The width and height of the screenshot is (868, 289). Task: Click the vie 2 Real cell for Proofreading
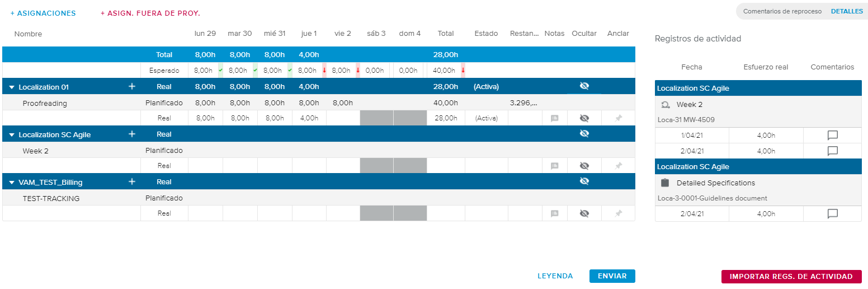pos(343,119)
